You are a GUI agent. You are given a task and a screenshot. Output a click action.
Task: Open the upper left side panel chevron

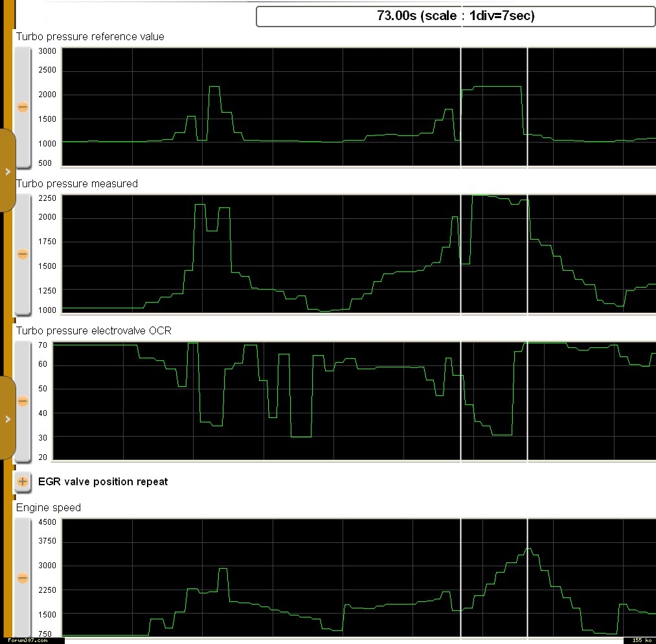tap(8, 171)
